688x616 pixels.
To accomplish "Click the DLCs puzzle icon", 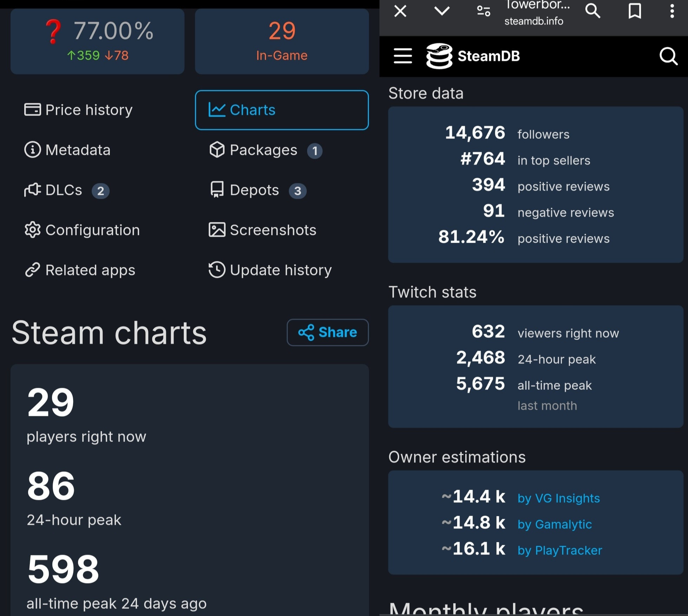I will [x=32, y=190].
